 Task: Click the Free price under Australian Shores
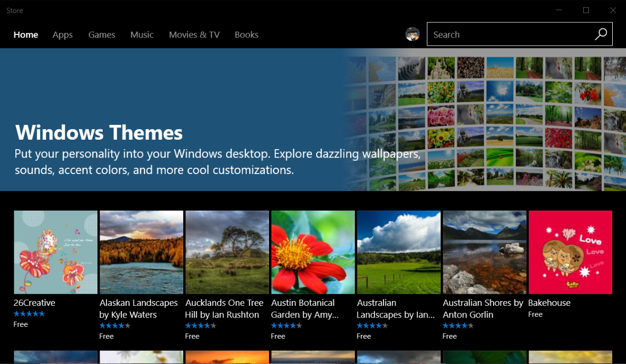pyautogui.click(x=450, y=336)
